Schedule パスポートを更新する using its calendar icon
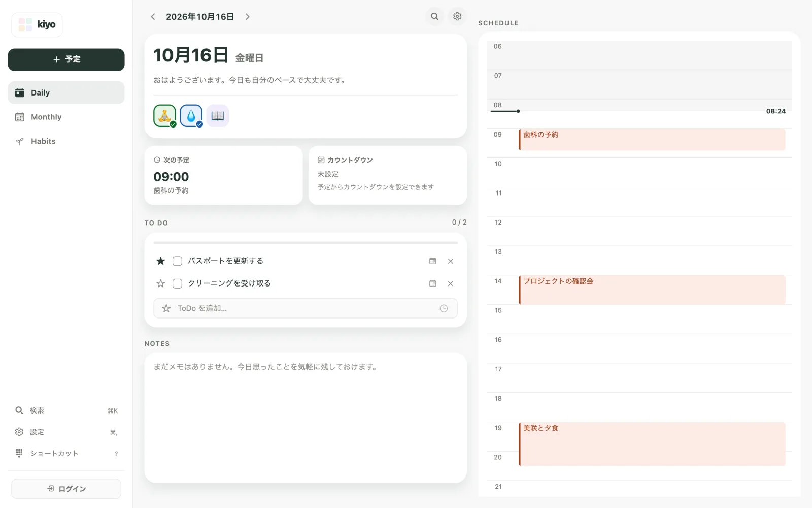812x508 pixels. 433,261
